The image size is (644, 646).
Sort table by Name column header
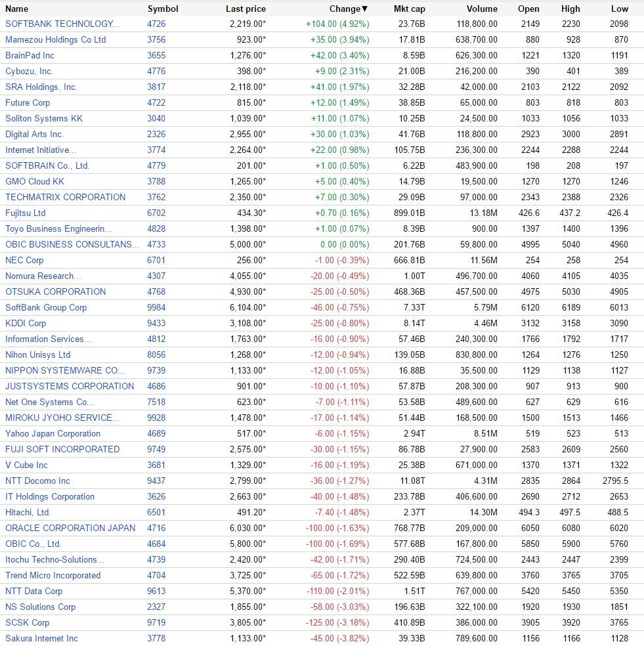[x=16, y=9]
